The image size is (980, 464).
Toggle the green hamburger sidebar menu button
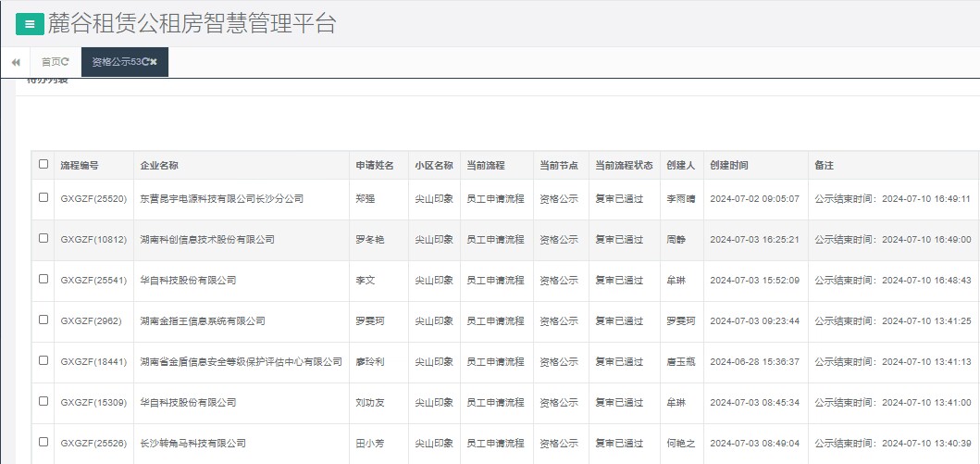click(30, 24)
